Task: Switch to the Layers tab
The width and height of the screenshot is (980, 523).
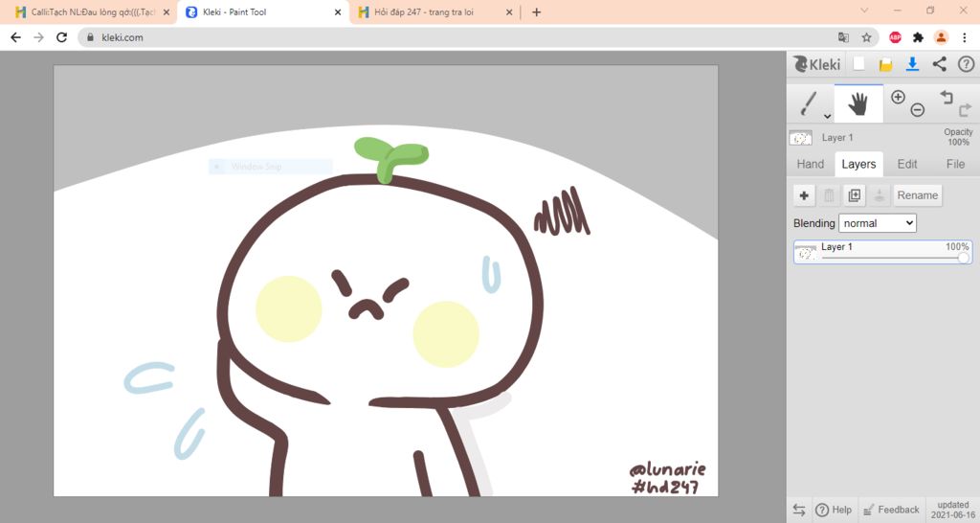Action: (x=858, y=164)
